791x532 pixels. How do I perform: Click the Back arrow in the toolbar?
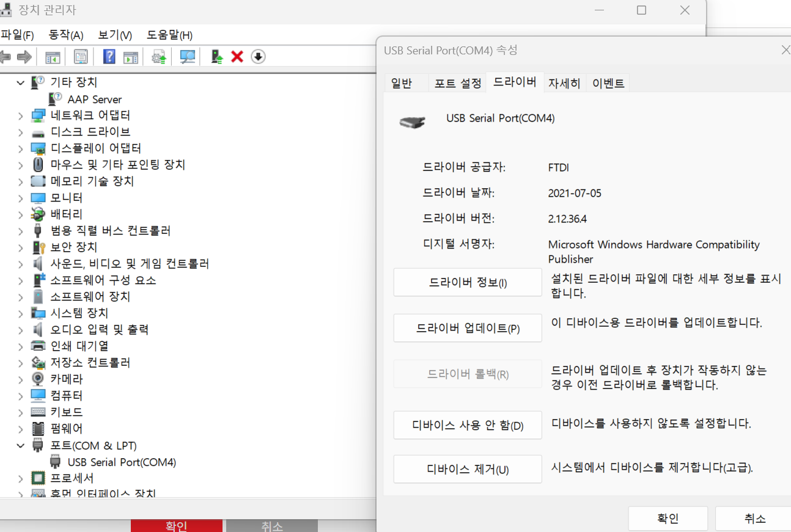(x=5, y=57)
